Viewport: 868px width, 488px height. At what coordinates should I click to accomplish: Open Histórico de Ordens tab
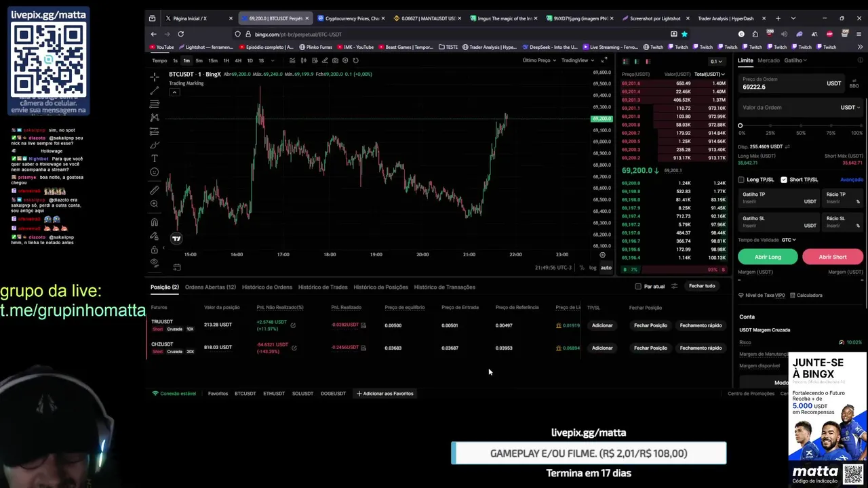[267, 287]
